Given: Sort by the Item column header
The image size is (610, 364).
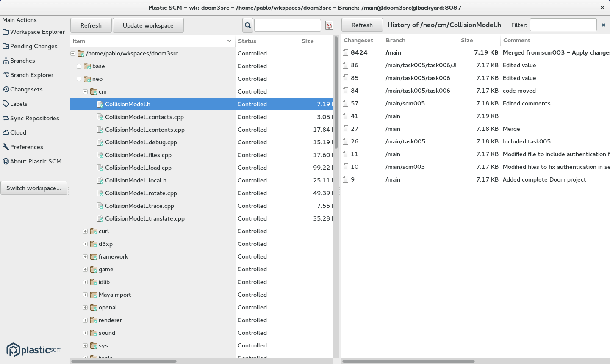Looking at the screenshot, I should [x=152, y=41].
